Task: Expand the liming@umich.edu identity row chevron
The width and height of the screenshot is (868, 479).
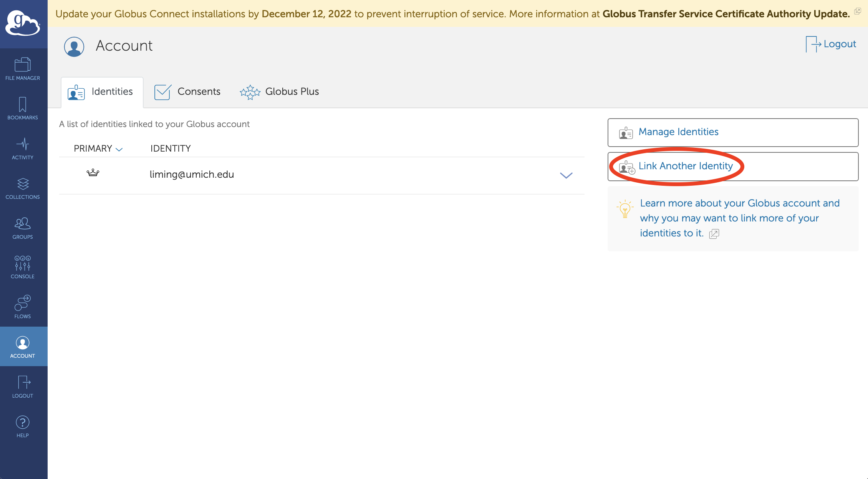Action: pyautogui.click(x=566, y=175)
